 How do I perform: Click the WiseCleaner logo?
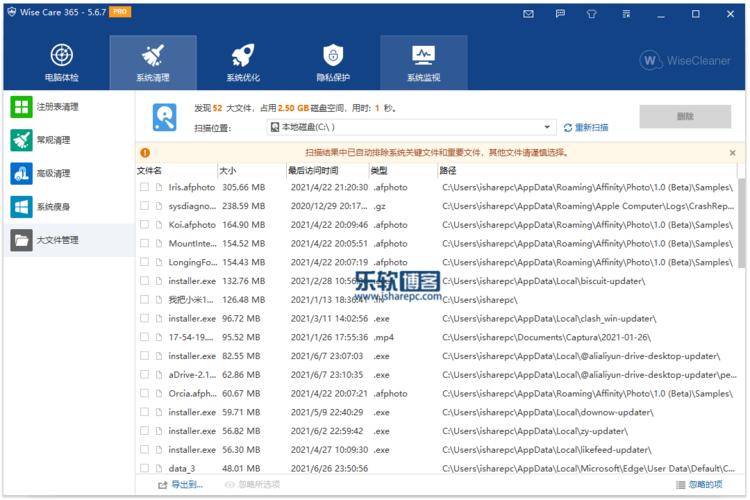pyautogui.click(x=685, y=61)
